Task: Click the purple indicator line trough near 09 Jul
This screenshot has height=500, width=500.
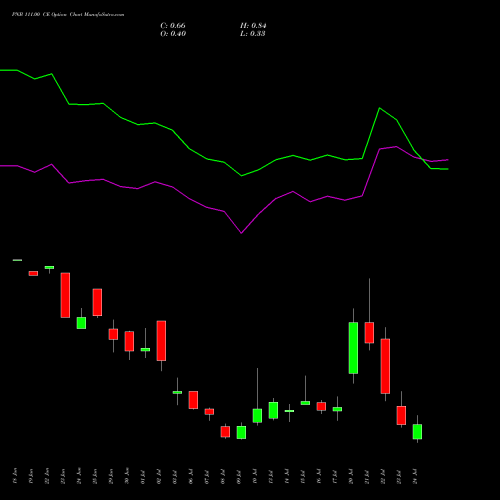Action: pos(241,233)
